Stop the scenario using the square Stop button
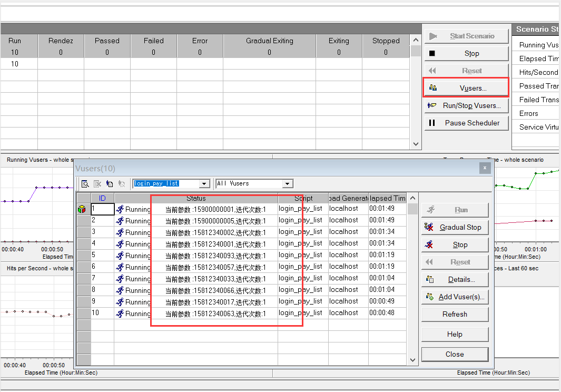Viewport: 561px width, 392px height. (466, 53)
